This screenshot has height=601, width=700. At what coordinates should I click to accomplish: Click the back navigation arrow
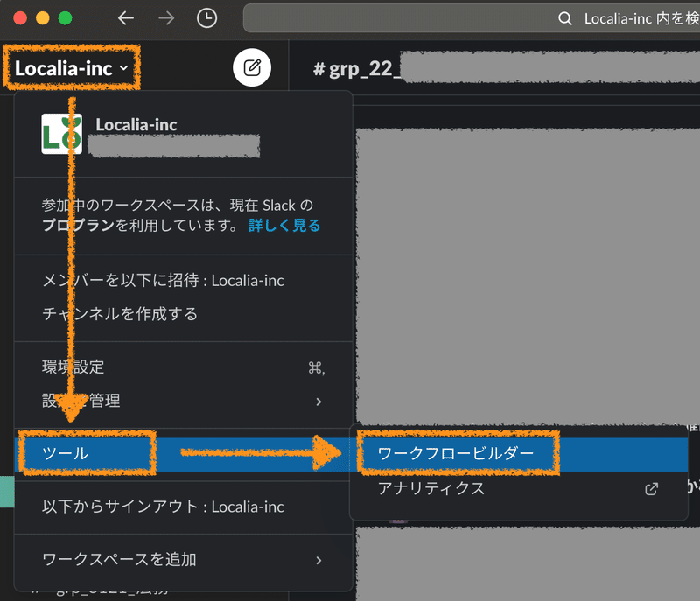[x=125, y=17]
